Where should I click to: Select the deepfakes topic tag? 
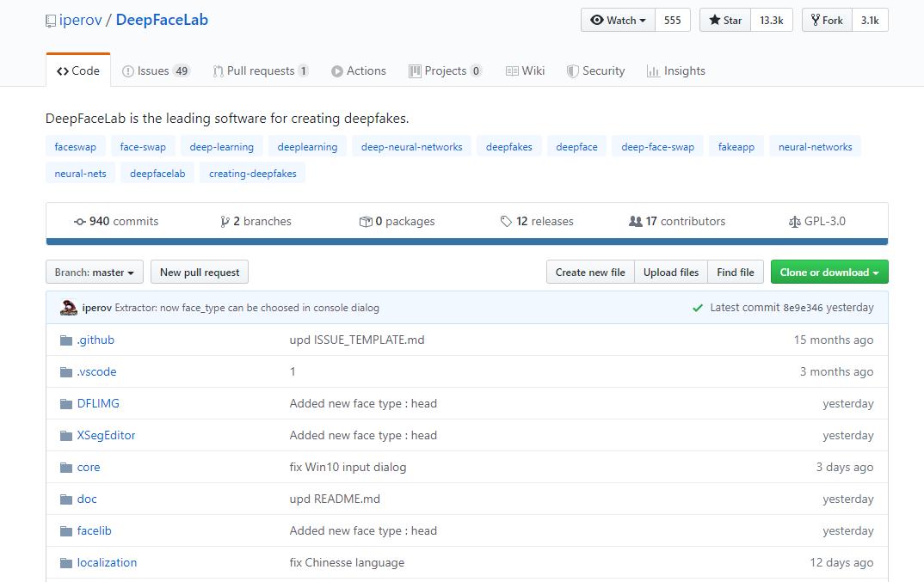pos(508,147)
